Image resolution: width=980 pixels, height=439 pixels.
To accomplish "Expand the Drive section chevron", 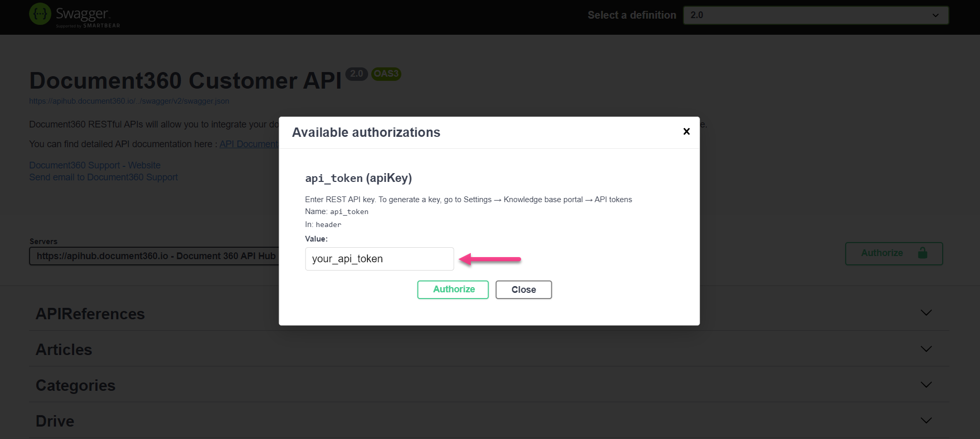I will point(926,420).
